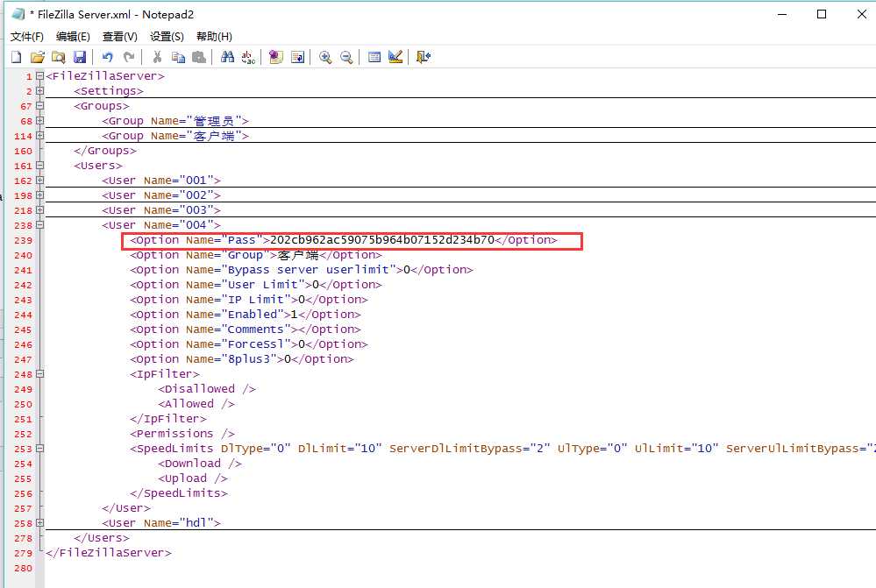Expand the 管理员 Group fold on line 68
Screen dimensions: 876x588
(x=39, y=121)
